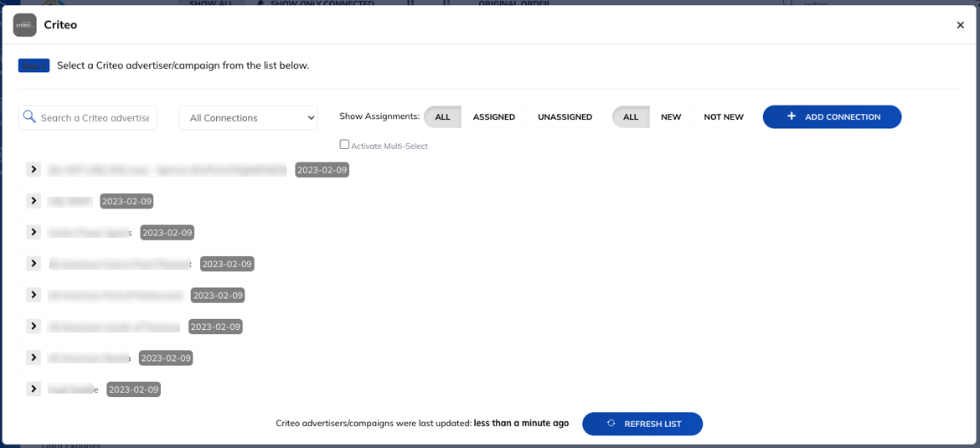Expand the third advertiser row chevron
This screenshot has height=448, width=980.
tap(34, 232)
